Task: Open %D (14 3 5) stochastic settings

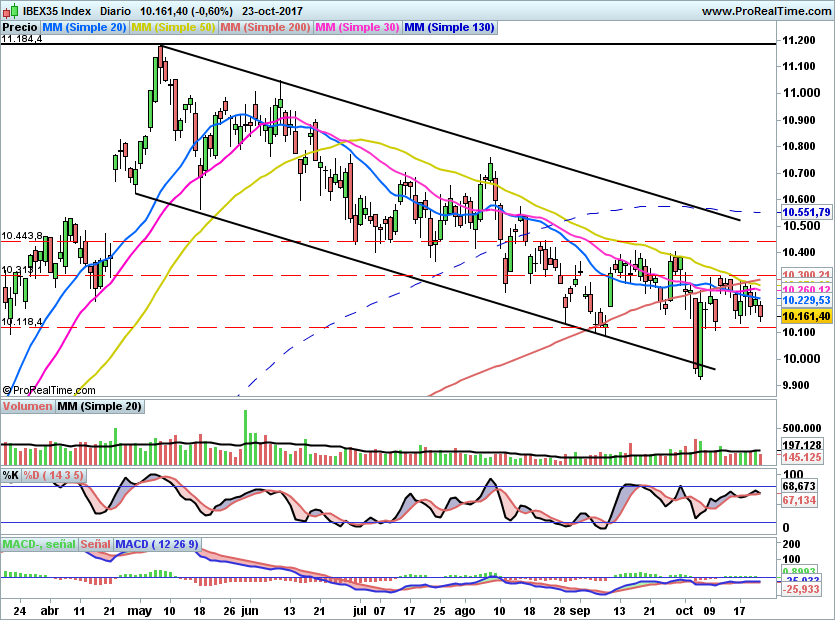Action: click(55, 477)
